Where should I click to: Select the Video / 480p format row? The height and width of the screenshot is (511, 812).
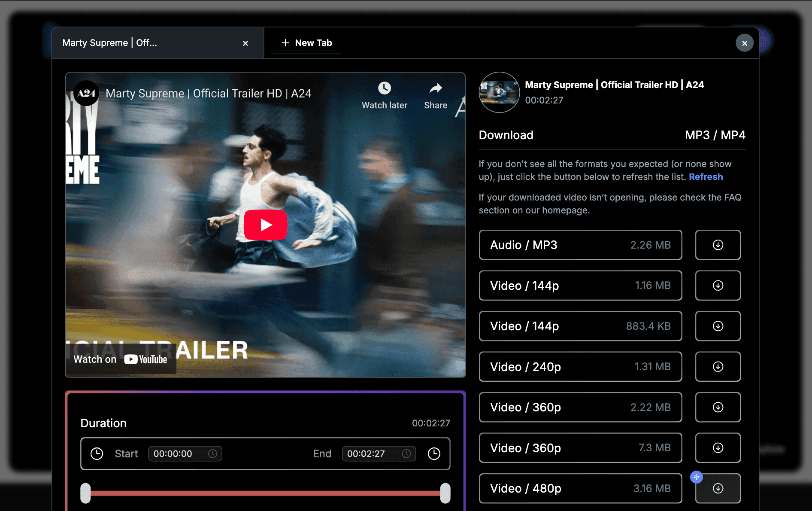580,488
